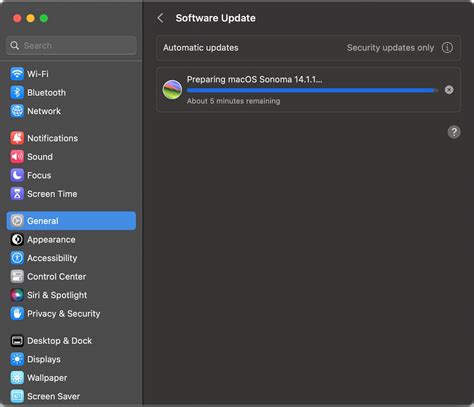This screenshot has width=474, height=407.
Task: Click the Wallpaper icon in sidebar
Action: (17, 378)
